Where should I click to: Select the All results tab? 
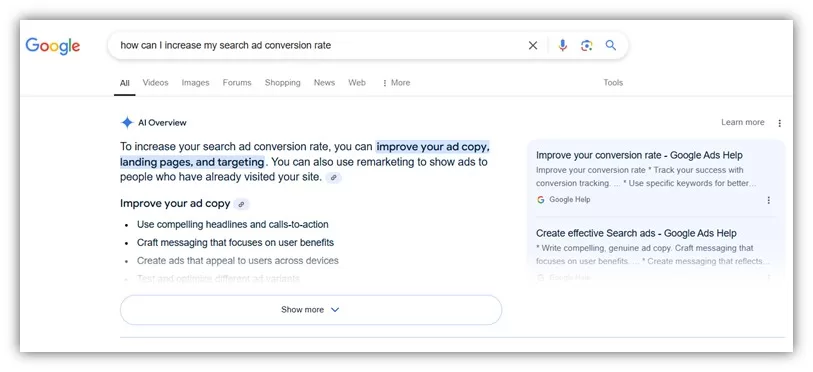[x=124, y=83]
